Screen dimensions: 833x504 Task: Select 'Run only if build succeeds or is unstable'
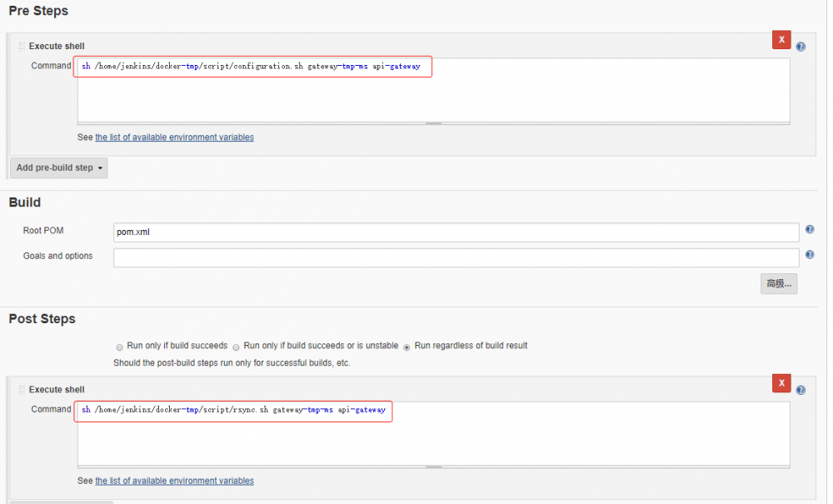(236, 346)
